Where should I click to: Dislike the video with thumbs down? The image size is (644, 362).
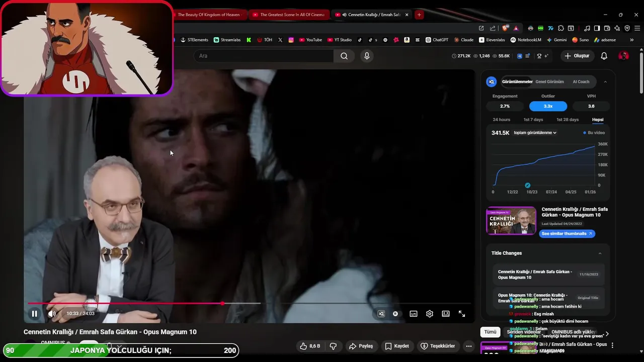(333, 346)
